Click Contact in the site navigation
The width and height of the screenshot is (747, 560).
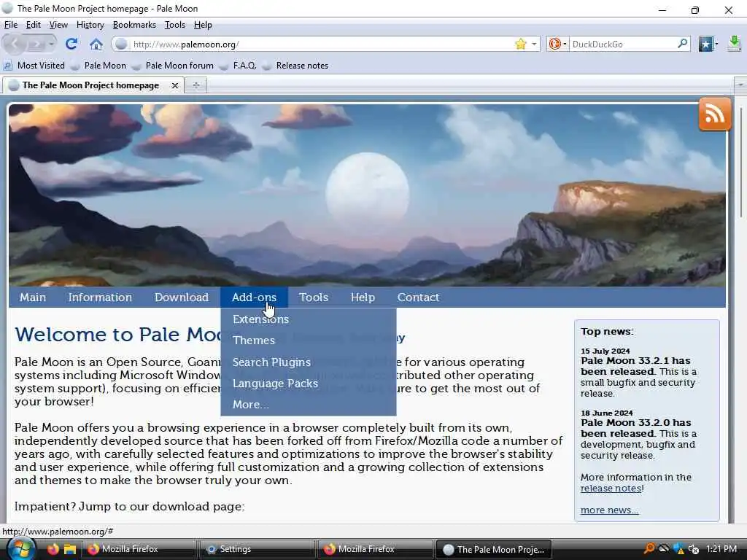[x=418, y=297]
